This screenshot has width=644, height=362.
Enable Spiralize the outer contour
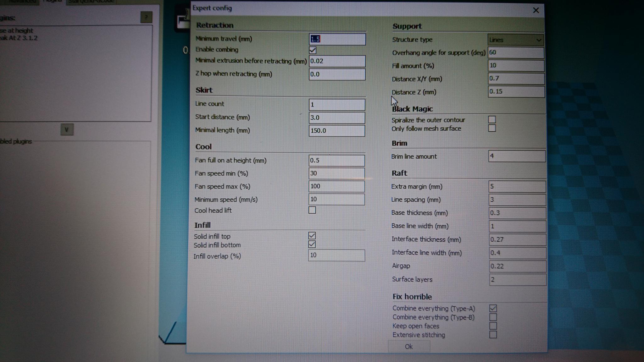[x=492, y=119]
